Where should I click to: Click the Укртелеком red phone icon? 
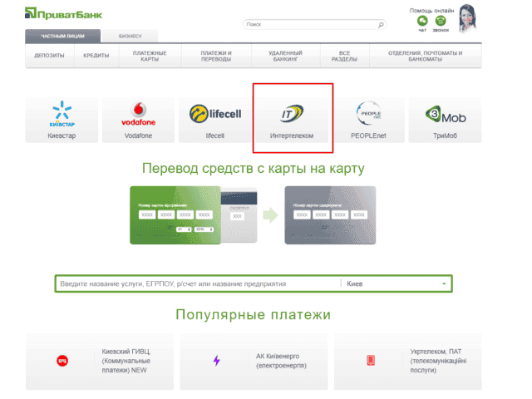(371, 360)
